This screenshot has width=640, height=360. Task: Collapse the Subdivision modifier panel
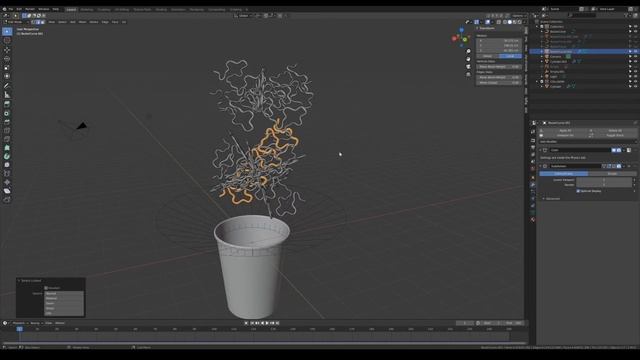coord(540,166)
